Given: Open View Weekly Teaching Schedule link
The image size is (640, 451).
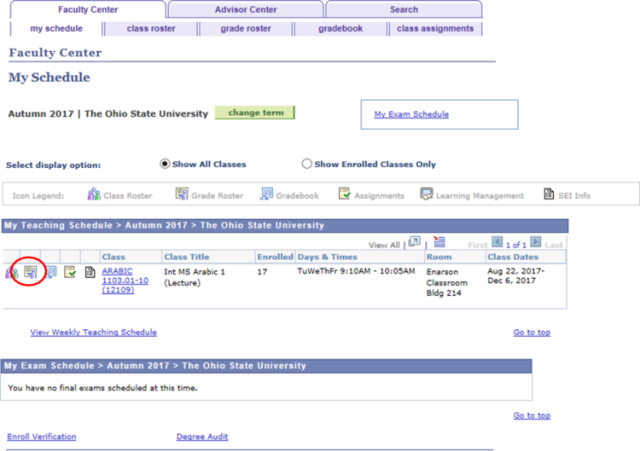Looking at the screenshot, I should click(x=93, y=332).
